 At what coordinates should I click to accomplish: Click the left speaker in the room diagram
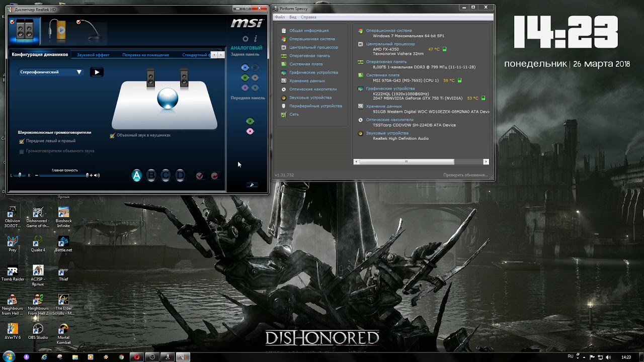pyautogui.click(x=151, y=79)
